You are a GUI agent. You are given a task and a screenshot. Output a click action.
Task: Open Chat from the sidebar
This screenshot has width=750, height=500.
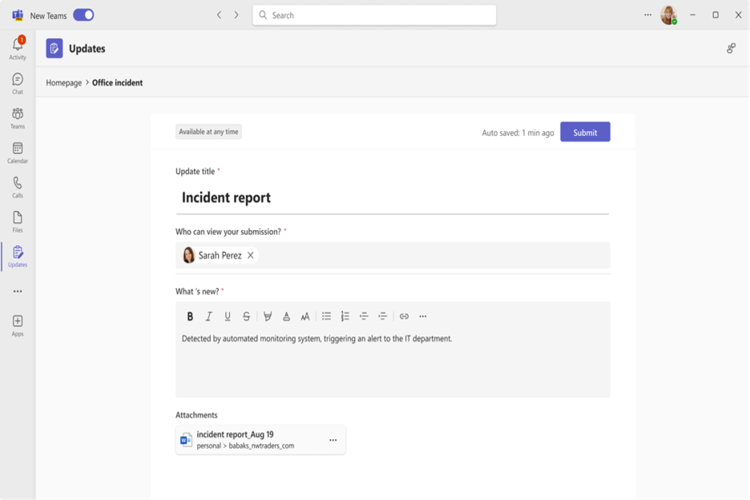coord(18,82)
